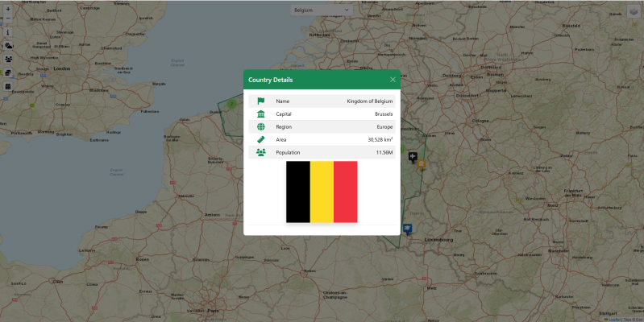The width and height of the screenshot is (644, 322).
Task: Open the newspaper news button
Action: (8, 72)
